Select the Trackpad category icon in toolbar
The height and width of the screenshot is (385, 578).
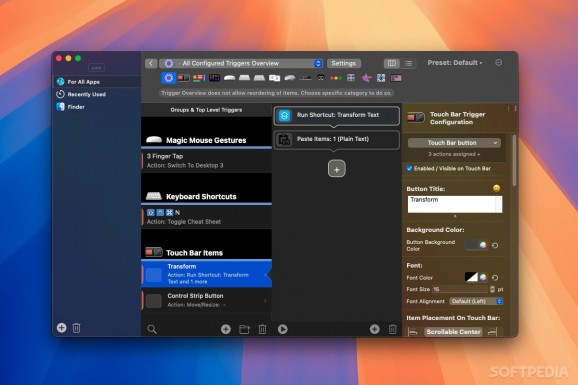click(x=244, y=78)
